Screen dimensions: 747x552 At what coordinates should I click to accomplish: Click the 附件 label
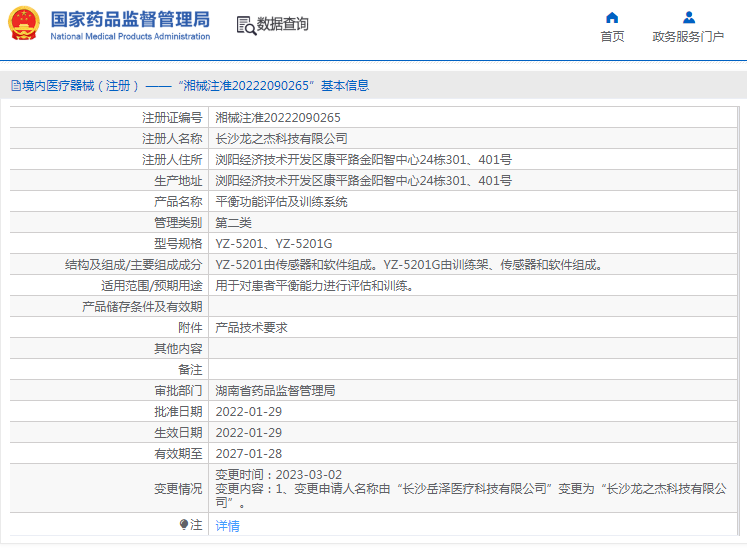[x=190, y=328]
